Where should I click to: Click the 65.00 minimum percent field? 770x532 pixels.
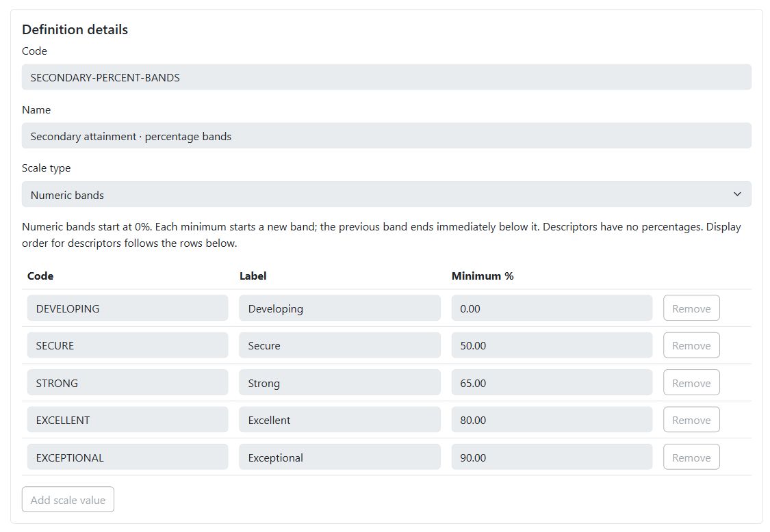click(552, 383)
